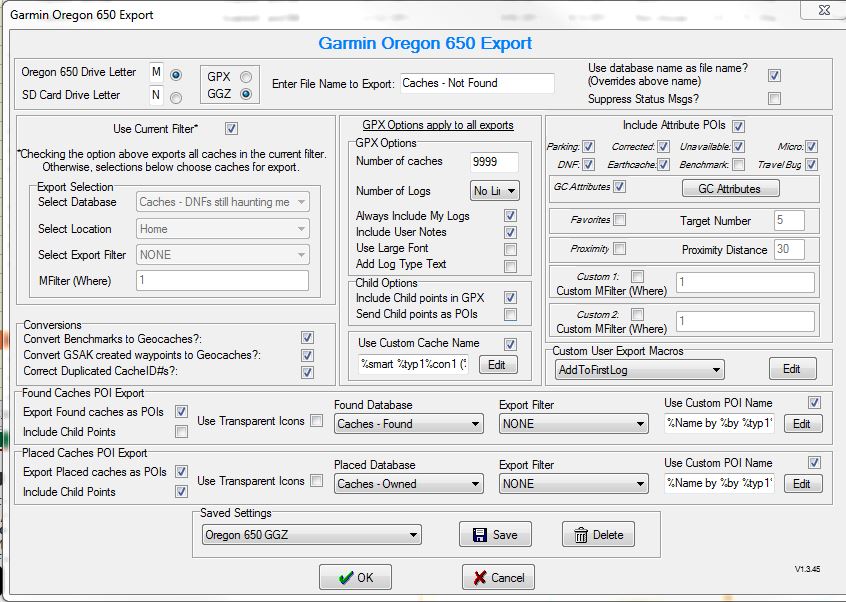
Task: Click the Number of caches input field
Action: [494, 161]
